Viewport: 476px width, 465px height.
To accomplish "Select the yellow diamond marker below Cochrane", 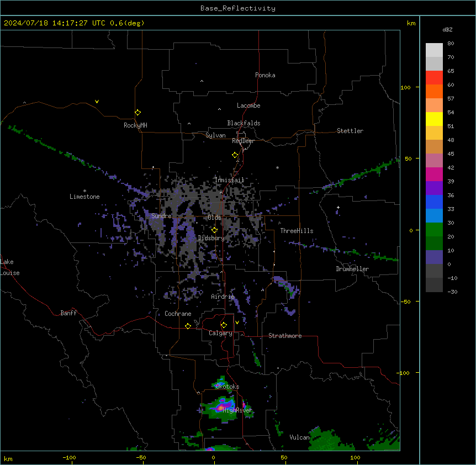I will point(188,326).
